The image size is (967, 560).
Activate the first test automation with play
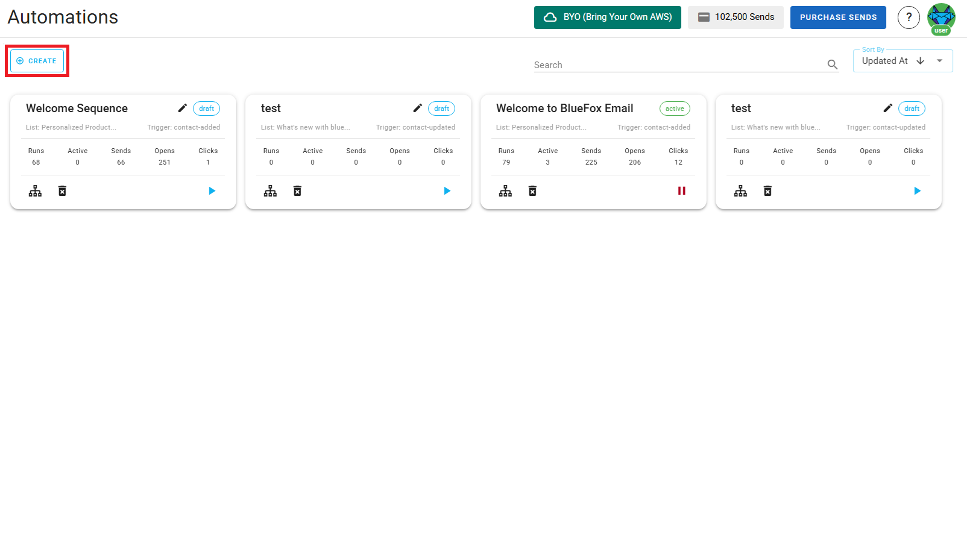(447, 190)
